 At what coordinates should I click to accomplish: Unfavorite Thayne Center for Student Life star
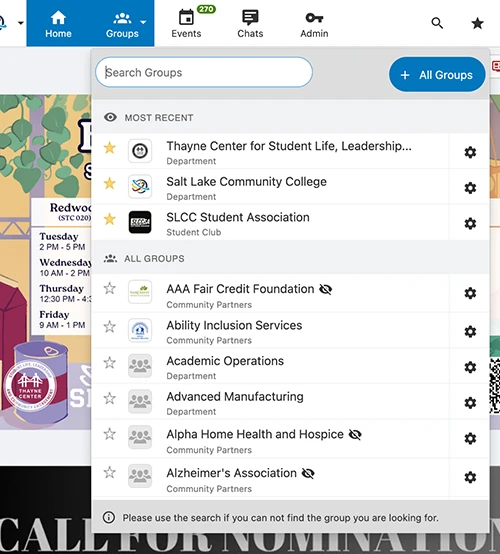pyautogui.click(x=110, y=148)
